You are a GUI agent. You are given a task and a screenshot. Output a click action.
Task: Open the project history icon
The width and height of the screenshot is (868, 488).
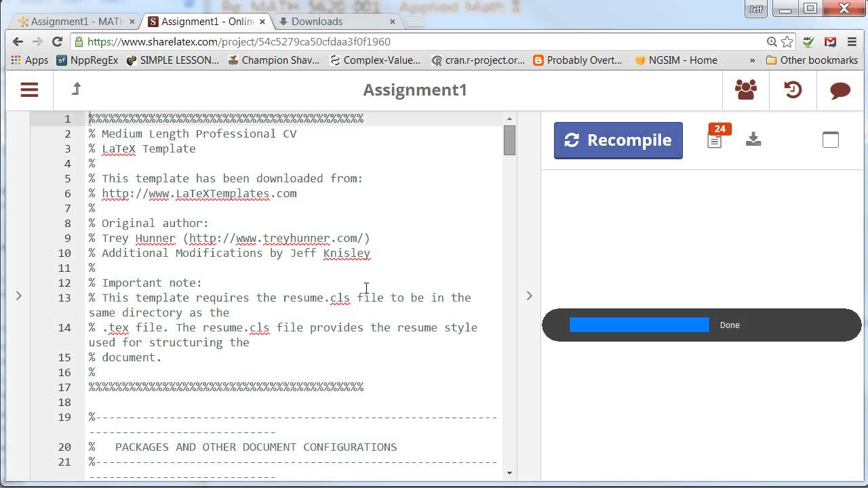(x=793, y=89)
